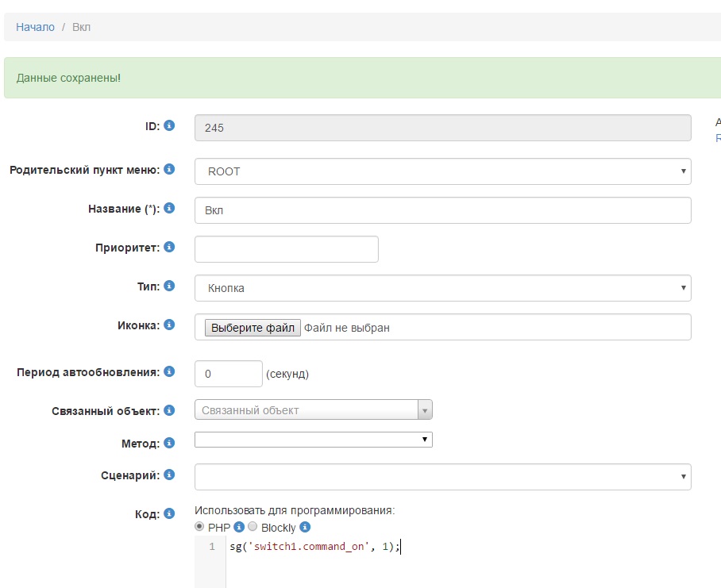Image resolution: width=721 pixels, height=588 pixels.
Task: Focus the Приоритет input field
Action: coord(286,249)
